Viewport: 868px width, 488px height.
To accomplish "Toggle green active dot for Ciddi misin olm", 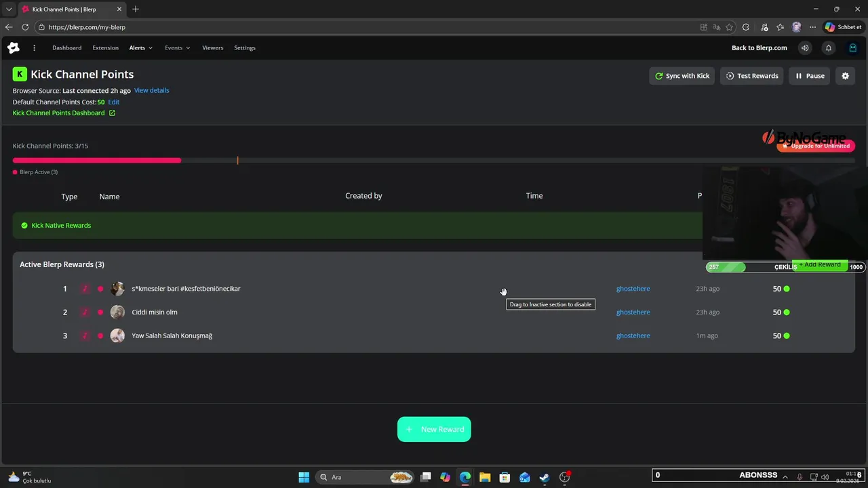I will coord(787,312).
